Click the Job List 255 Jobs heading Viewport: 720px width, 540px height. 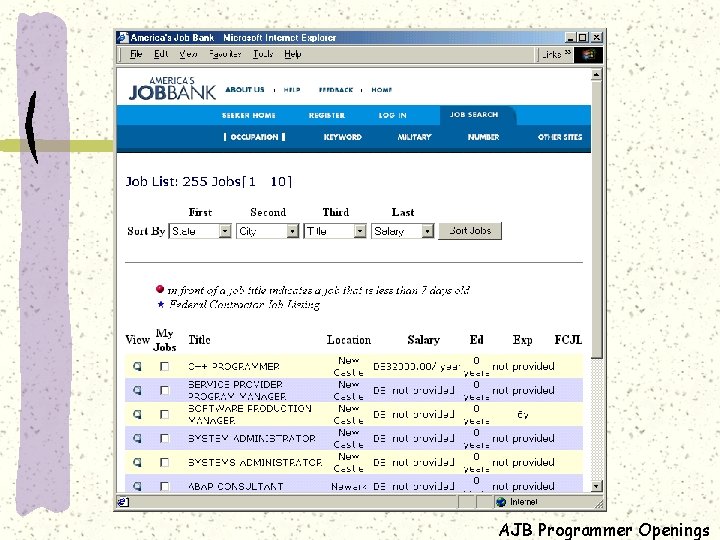tap(208, 181)
